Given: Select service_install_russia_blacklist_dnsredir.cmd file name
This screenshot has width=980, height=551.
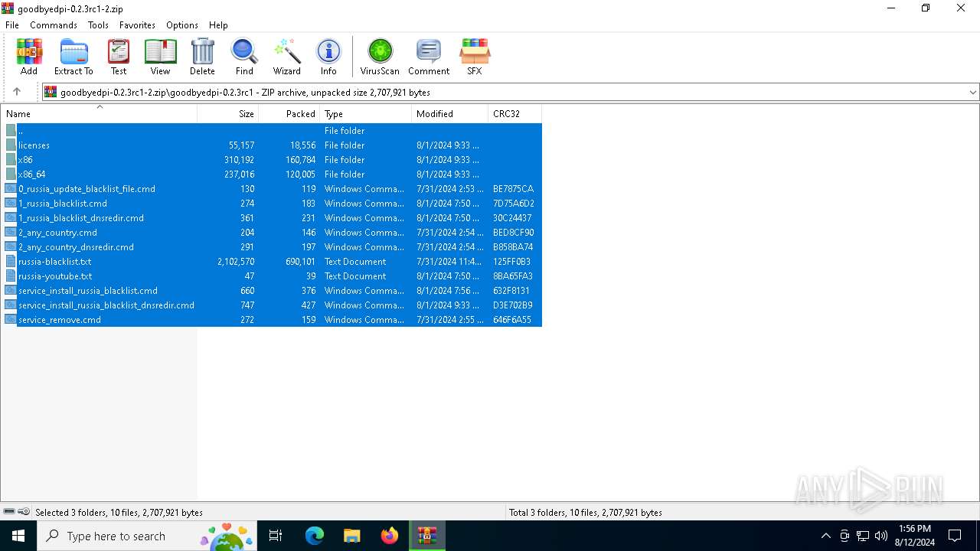Looking at the screenshot, I should [106, 305].
